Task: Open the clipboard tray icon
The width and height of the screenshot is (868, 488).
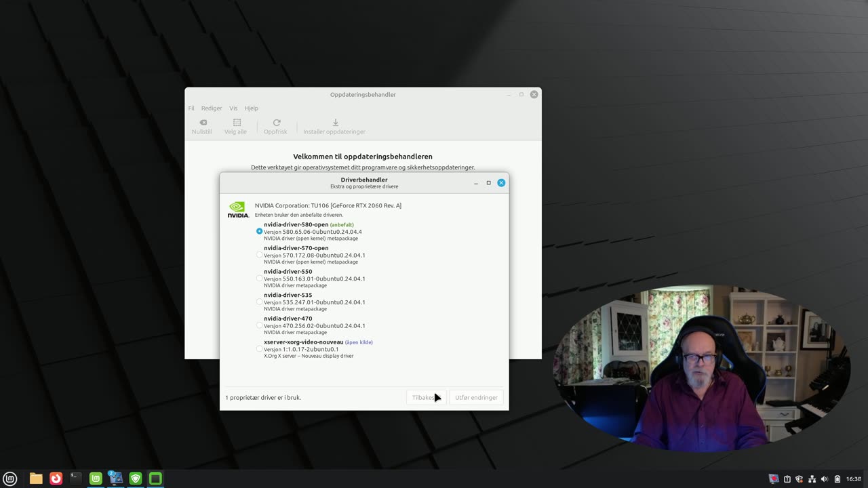Action: (787, 479)
